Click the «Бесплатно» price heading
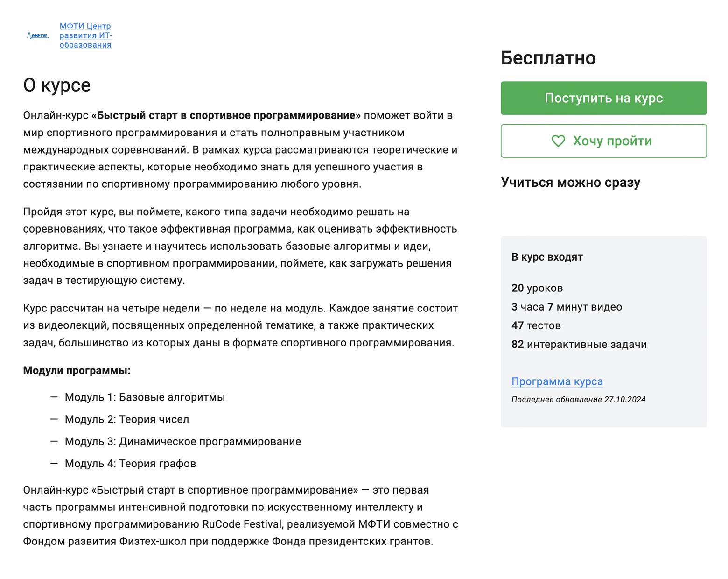Image resolution: width=728 pixels, height=579 pixels. click(x=548, y=58)
